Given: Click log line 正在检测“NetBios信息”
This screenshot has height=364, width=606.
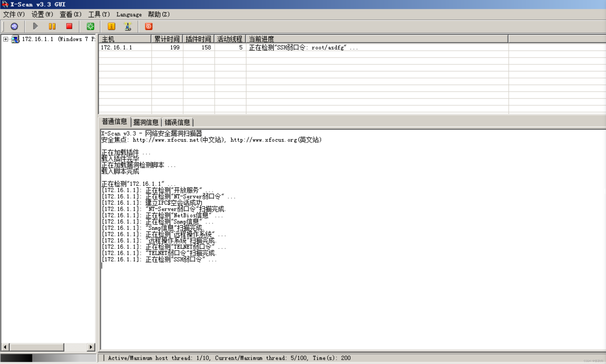Looking at the screenshot, I should (x=162, y=215).
